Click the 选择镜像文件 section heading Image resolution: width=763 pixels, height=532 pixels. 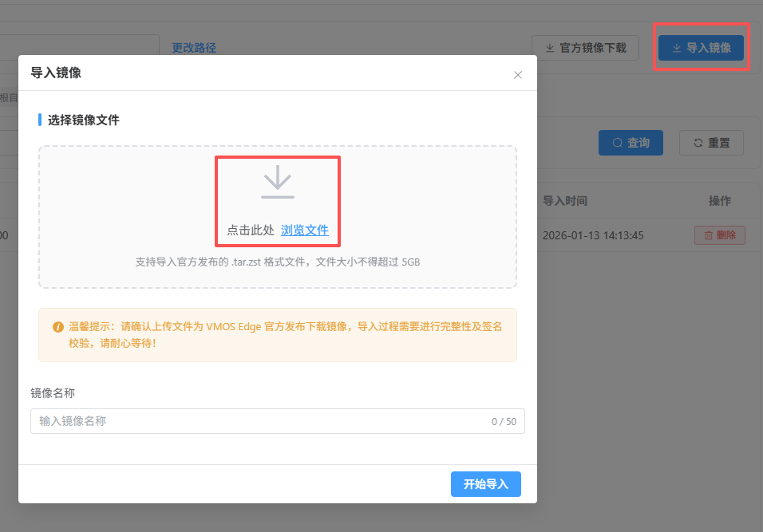click(84, 120)
